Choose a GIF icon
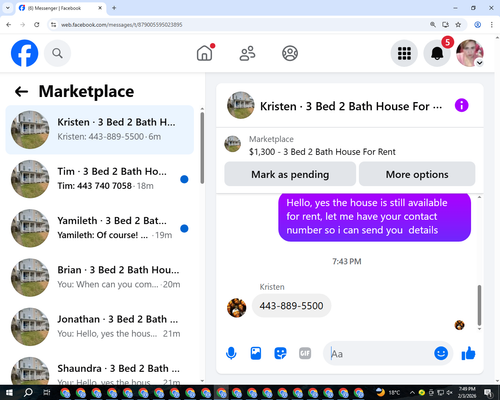Image resolution: width=500 pixels, height=400 pixels. tap(305, 353)
